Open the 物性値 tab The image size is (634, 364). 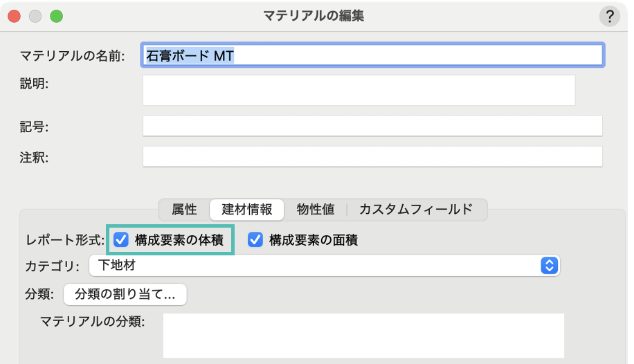316,209
